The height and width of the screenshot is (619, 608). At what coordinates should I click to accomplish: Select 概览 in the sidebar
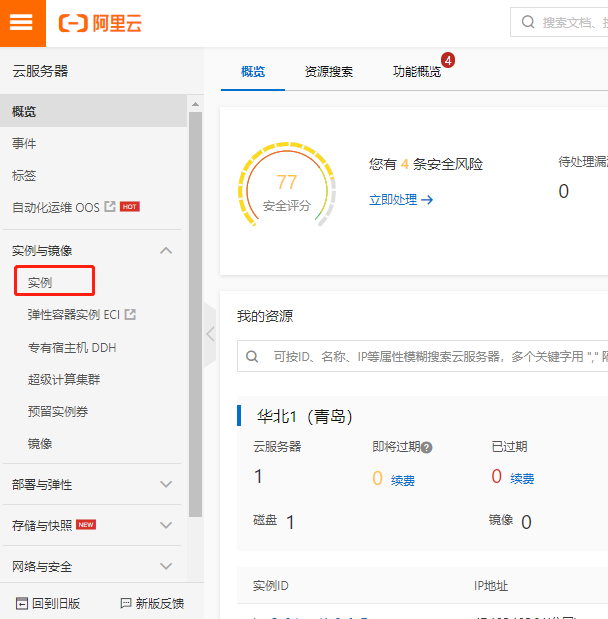pos(93,111)
